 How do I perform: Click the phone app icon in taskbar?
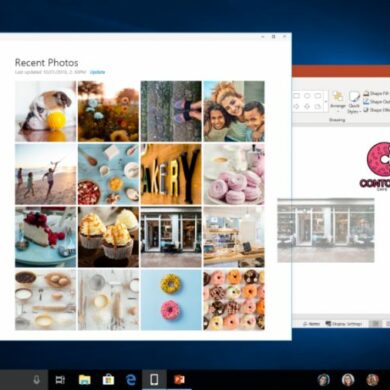[154, 379]
